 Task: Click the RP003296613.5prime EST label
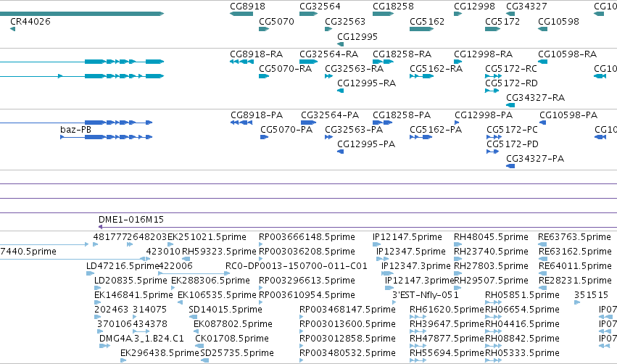pos(307,281)
